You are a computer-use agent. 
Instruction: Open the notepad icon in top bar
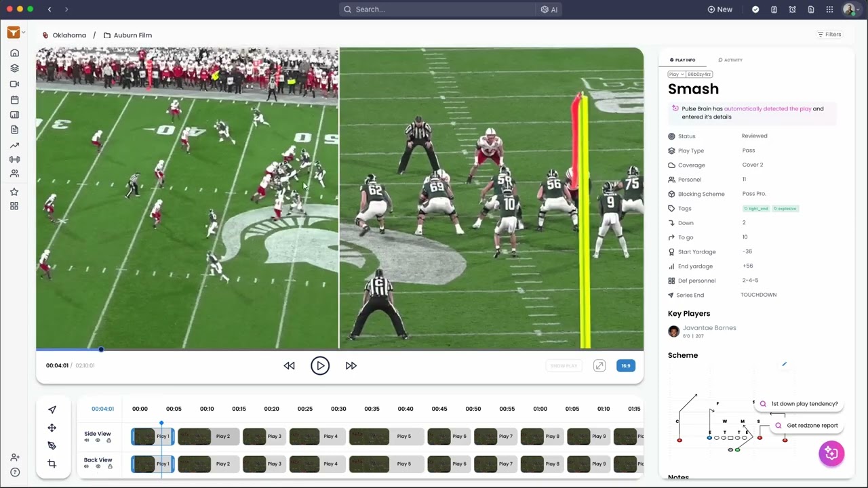click(x=774, y=9)
